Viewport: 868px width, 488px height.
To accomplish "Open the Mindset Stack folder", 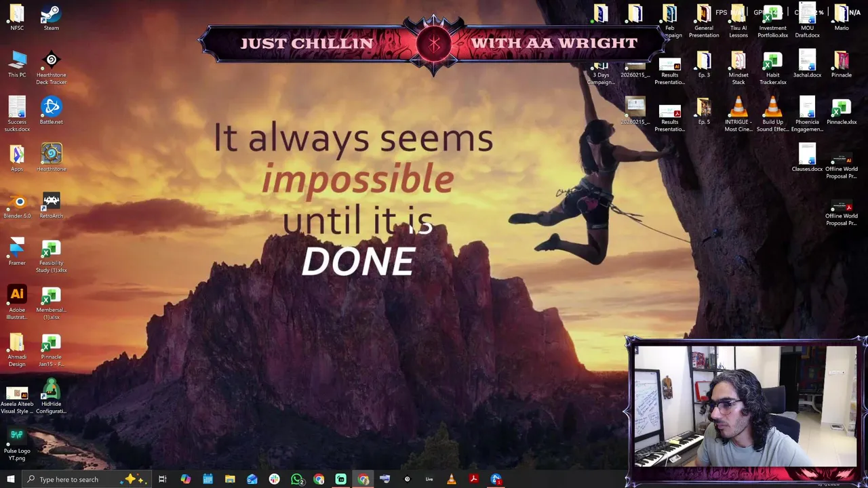I will point(738,68).
